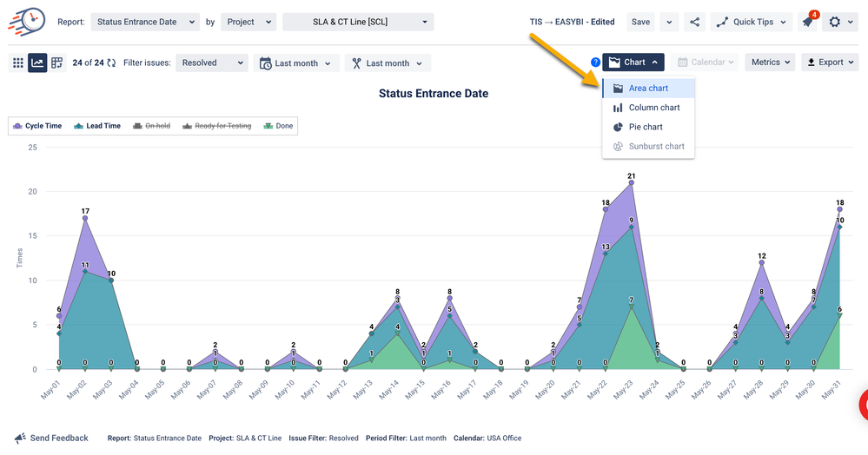Click the share icon
The height and width of the screenshot is (455, 868).
click(694, 22)
